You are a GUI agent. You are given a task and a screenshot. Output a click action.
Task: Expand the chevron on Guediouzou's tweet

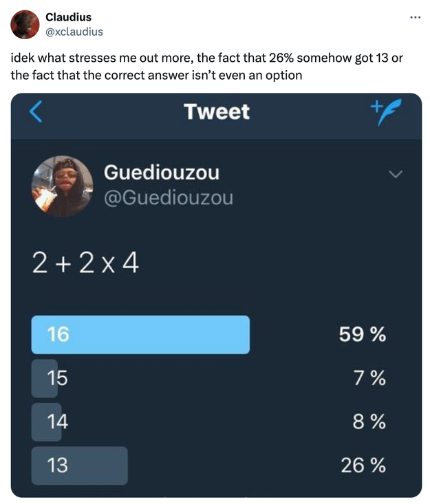[x=394, y=175]
